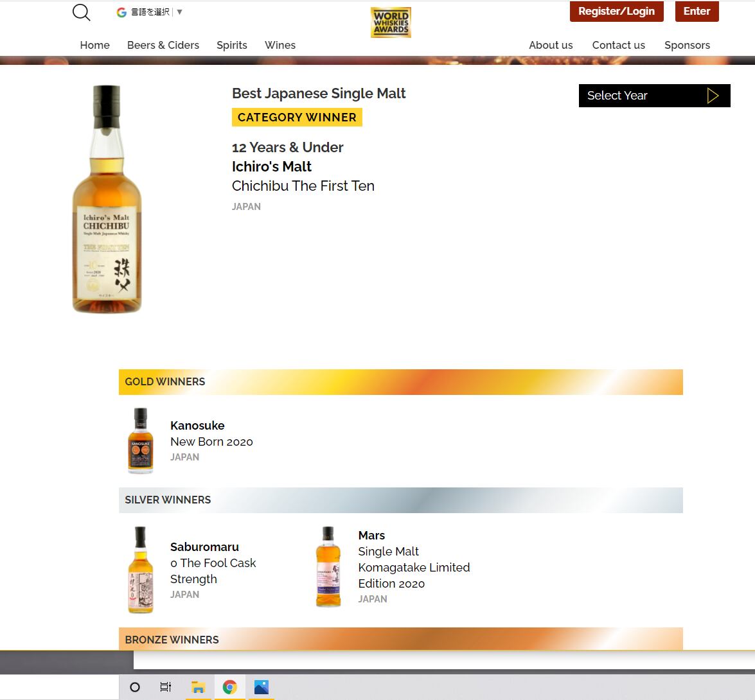Expand the Select Year dropdown

click(654, 96)
